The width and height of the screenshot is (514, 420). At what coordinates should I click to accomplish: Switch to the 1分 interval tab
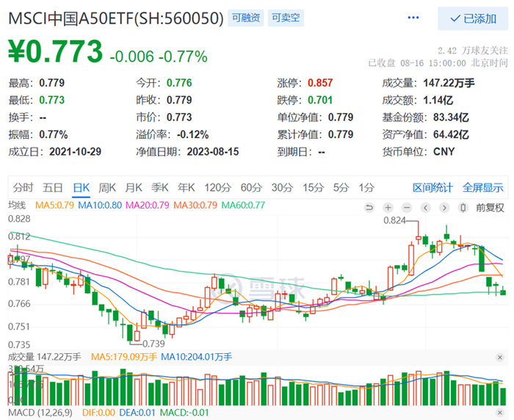(x=366, y=187)
